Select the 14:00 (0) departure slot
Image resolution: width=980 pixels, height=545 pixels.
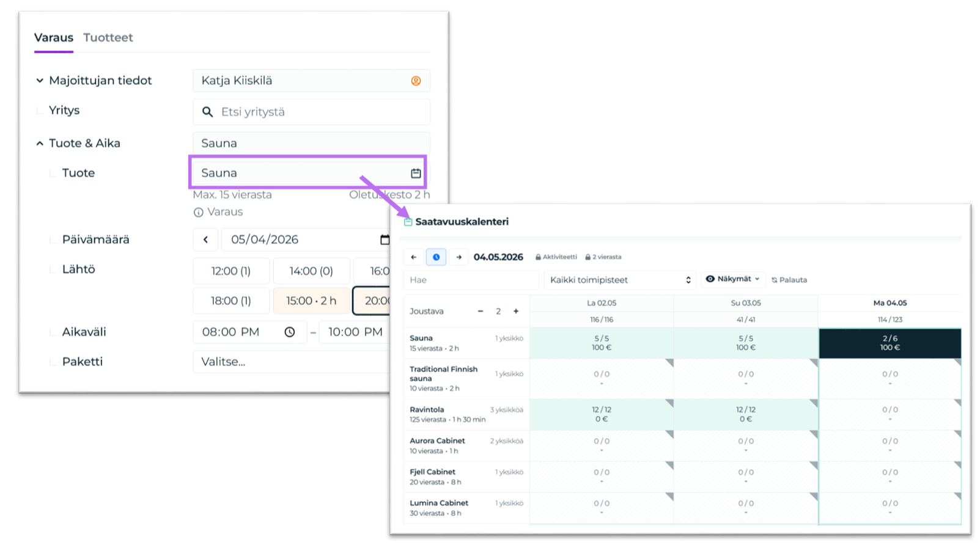(311, 271)
